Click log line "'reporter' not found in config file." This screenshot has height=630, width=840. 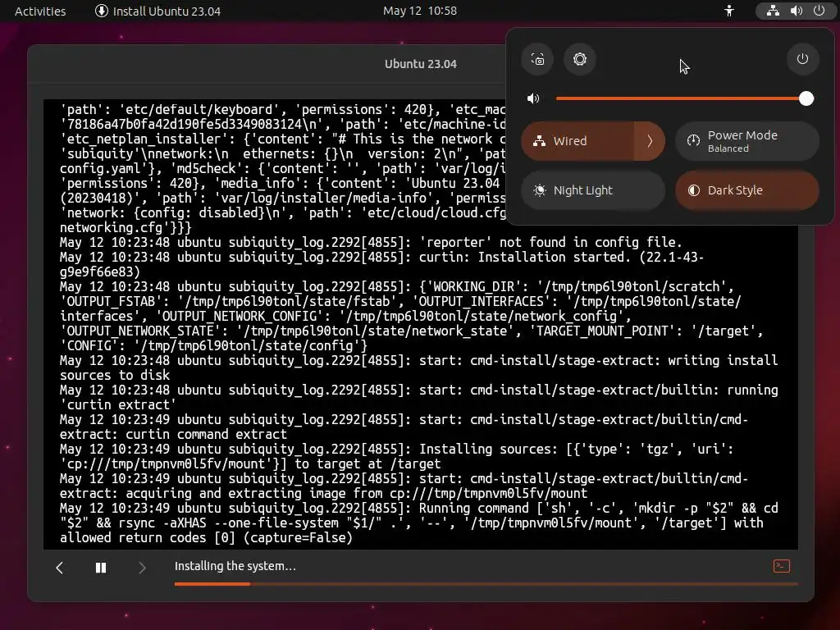tap(550, 242)
